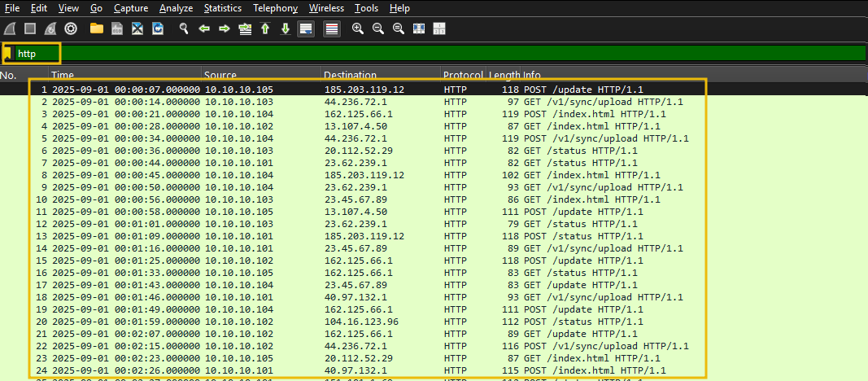
Task: Select packet 2 GET /v1/sync/upload
Action: [x=434, y=102]
